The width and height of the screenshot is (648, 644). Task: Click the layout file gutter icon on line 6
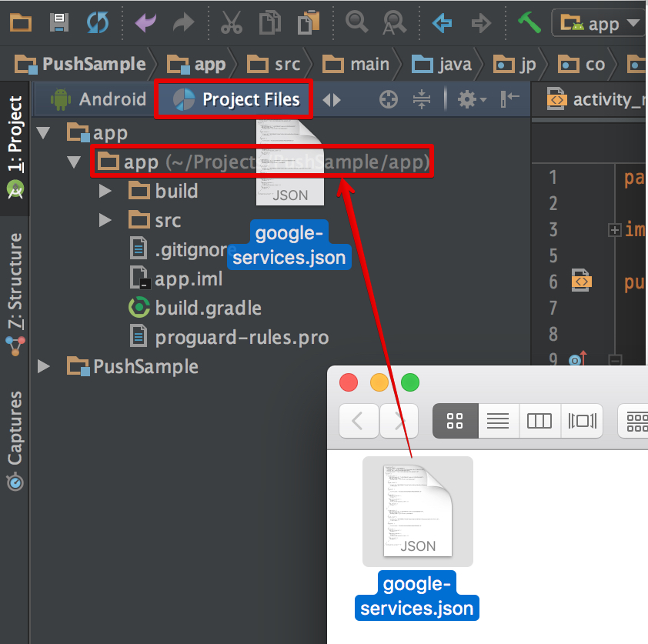pyautogui.click(x=582, y=282)
